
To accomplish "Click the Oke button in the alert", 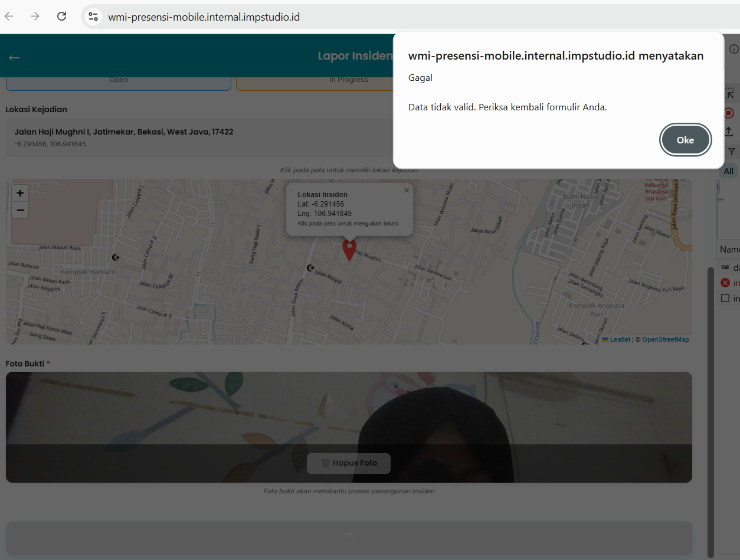I will (685, 140).
